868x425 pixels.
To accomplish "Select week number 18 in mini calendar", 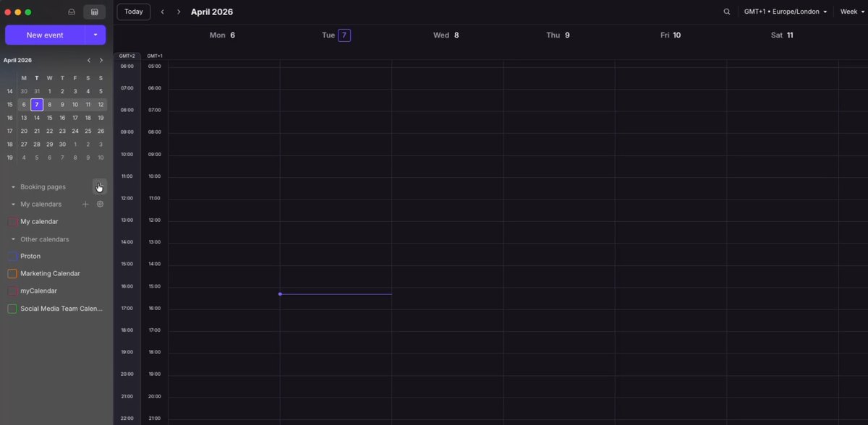I will click(9, 144).
